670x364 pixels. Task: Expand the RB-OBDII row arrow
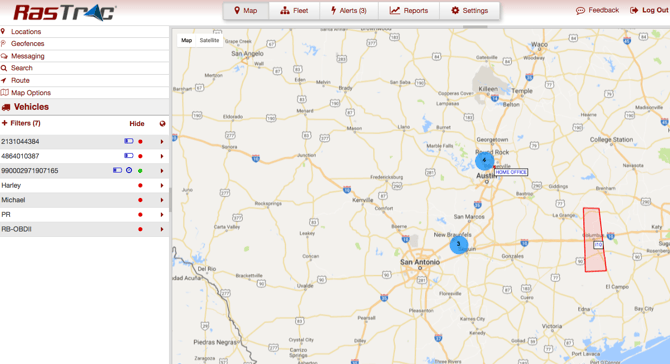pyautogui.click(x=162, y=229)
